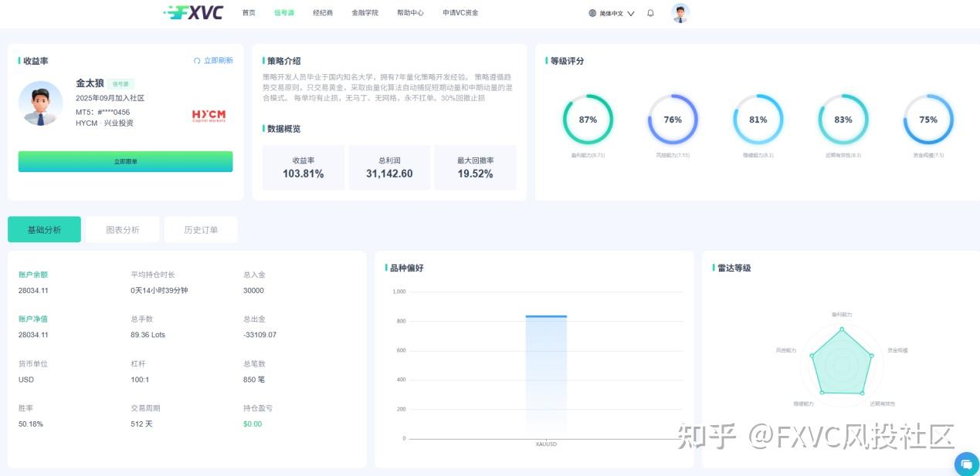
Task: Click the MT5 account number text
Action: click(x=103, y=112)
